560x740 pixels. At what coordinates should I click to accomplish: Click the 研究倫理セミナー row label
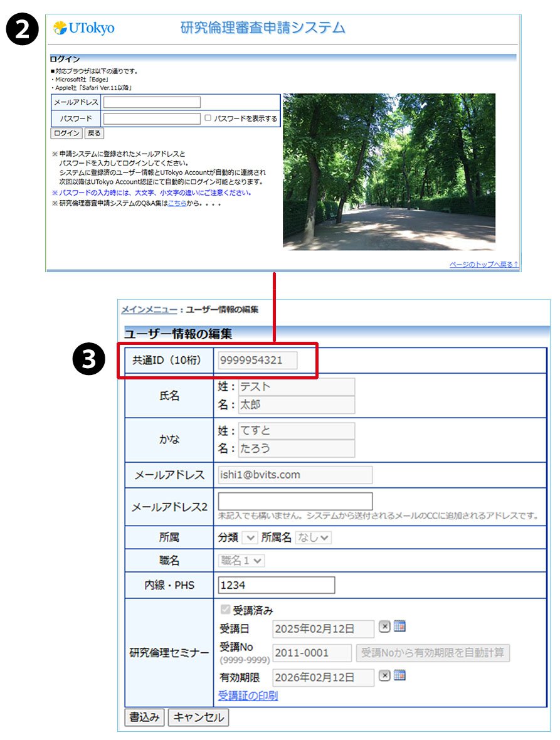169,653
